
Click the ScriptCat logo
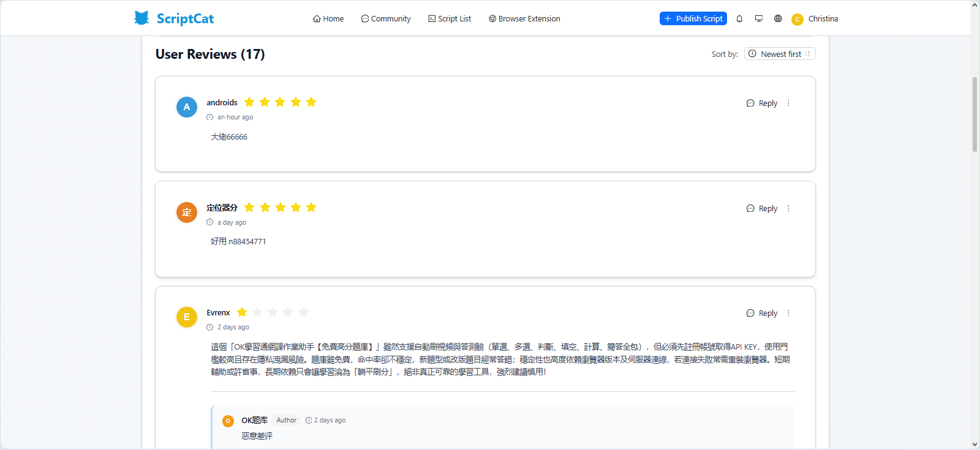click(174, 18)
